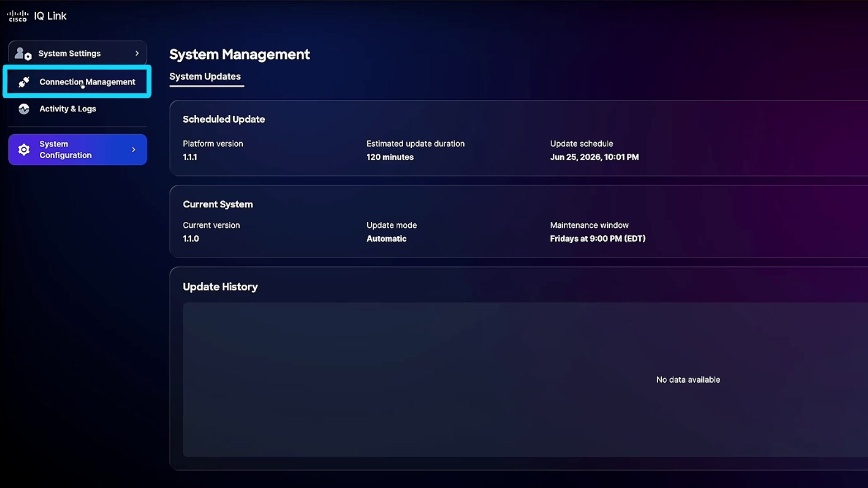This screenshot has height=488, width=868.
Task: Click Scheduled Update heading
Action: (x=224, y=119)
